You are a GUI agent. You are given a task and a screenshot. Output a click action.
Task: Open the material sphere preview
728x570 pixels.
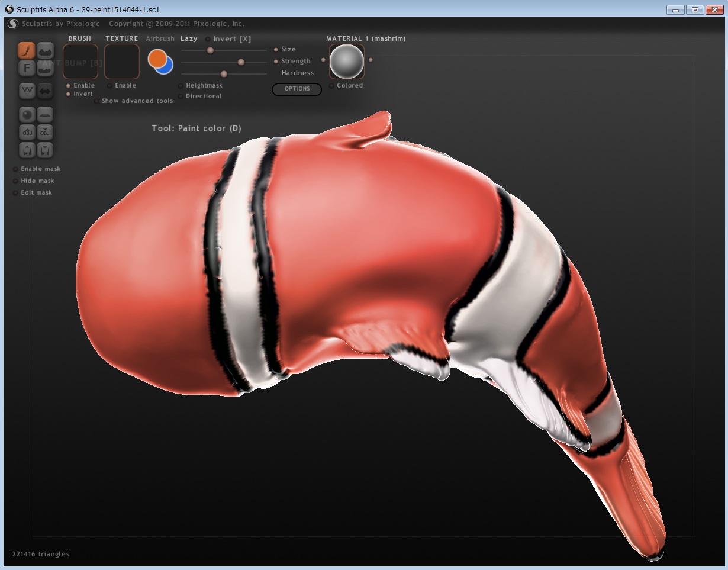pyautogui.click(x=347, y=62)
